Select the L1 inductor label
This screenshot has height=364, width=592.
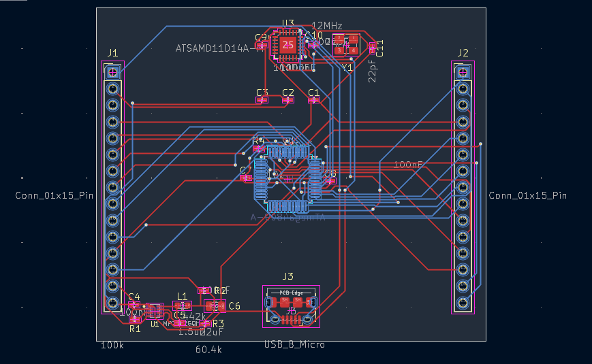click(182, 297)
